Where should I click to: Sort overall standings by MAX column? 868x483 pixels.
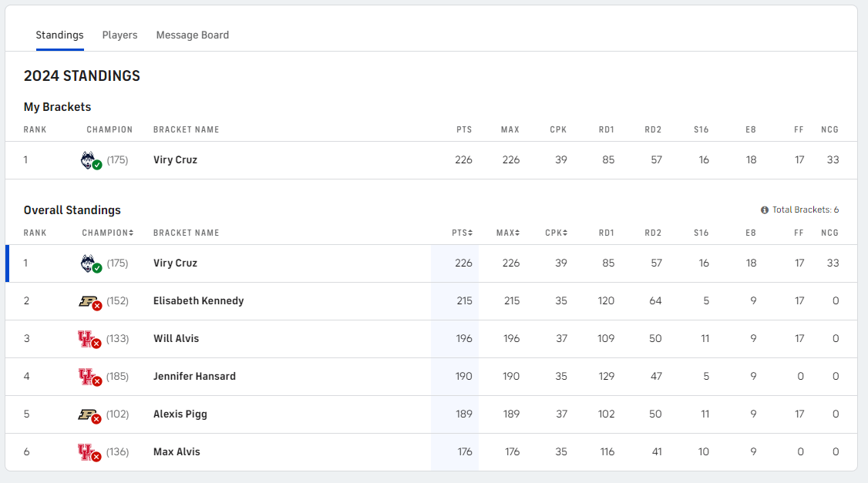click(508, 233)
